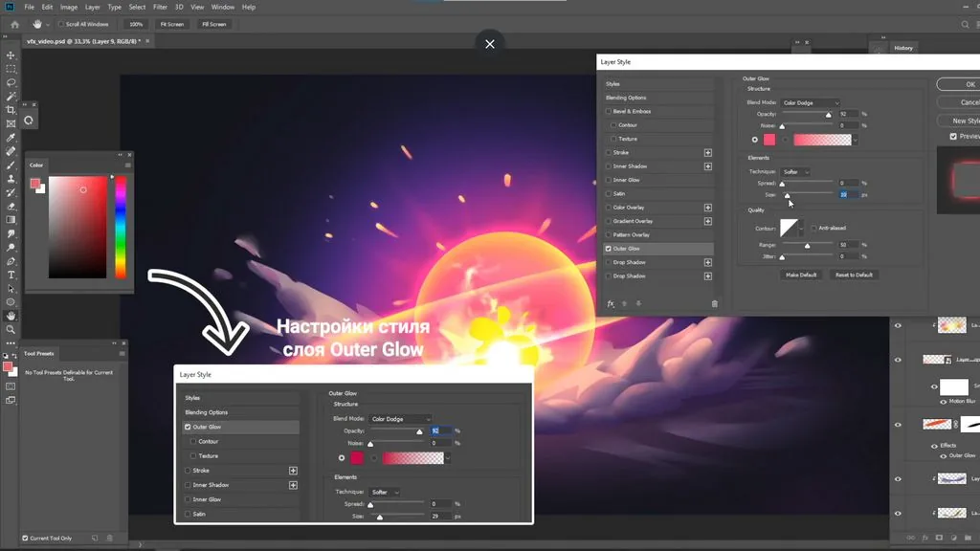980x551 pixels.
Task: Click the red glow color swatch
Action: (769, 140)
